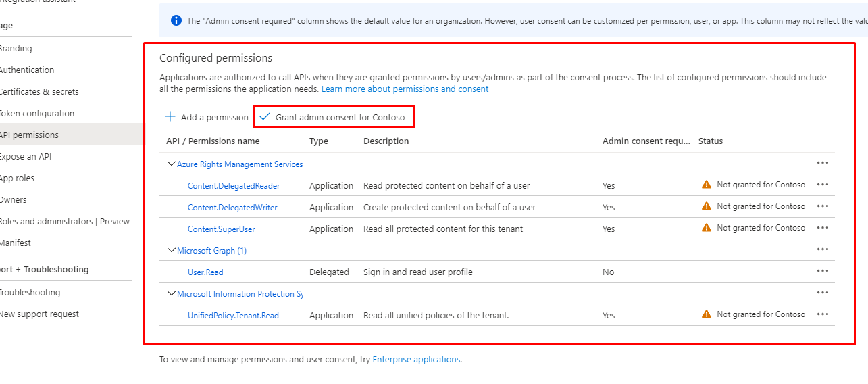Open ellipsis menu for Azure Rights Management Services
Screen dimensions: 868x384
(822, 163)
